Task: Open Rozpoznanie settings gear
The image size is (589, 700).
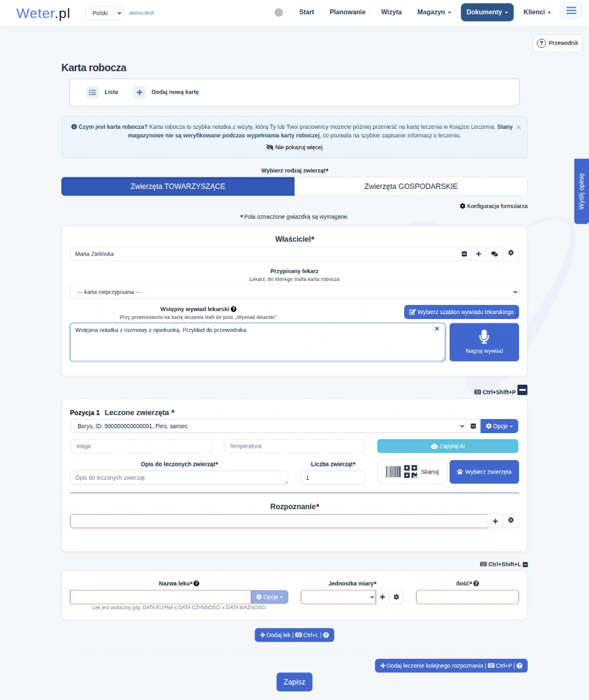Action: pyautogui.click(x=511, y=520)
